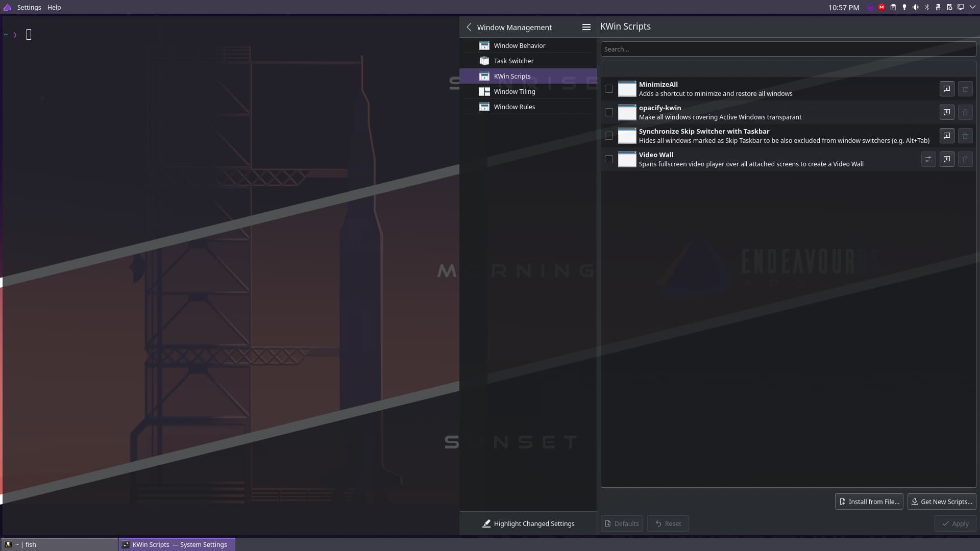The image size is (980, 551).
Task: Open the hamburger menu near Window Management
Action: point(586,27)
